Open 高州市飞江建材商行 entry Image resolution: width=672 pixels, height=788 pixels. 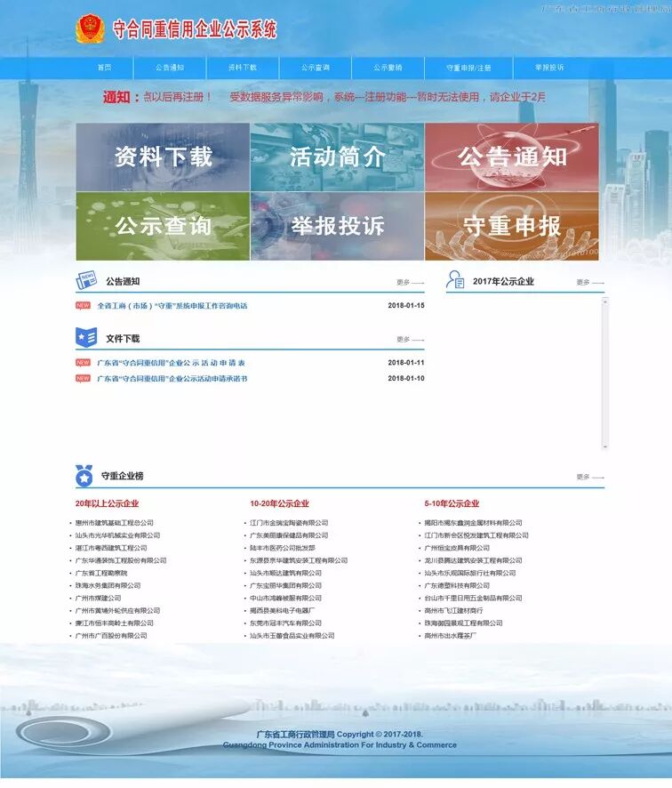pos(453,611)
